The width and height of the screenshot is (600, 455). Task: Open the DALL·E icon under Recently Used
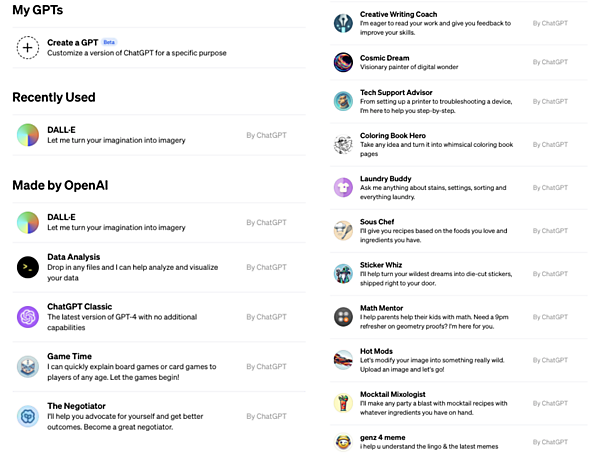pos(28,135)
